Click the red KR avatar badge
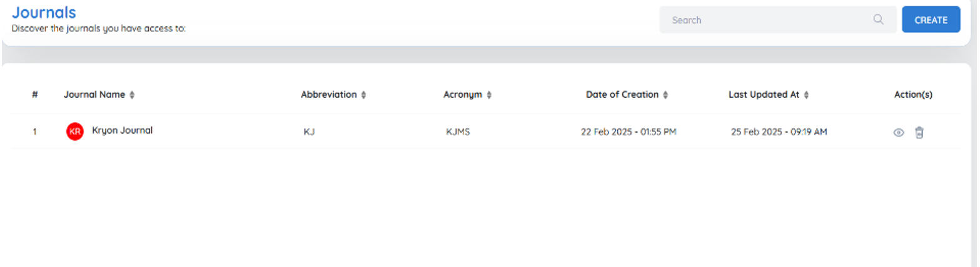 (x=75, y=132)
